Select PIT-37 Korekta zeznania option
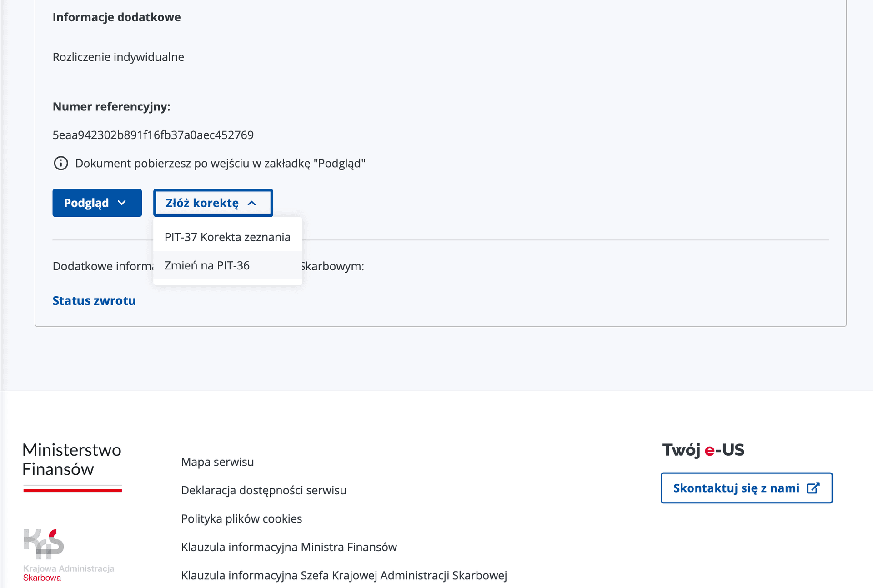Image resolution: width=873 pixels, height=588 pixels. [x=227, y=237]
